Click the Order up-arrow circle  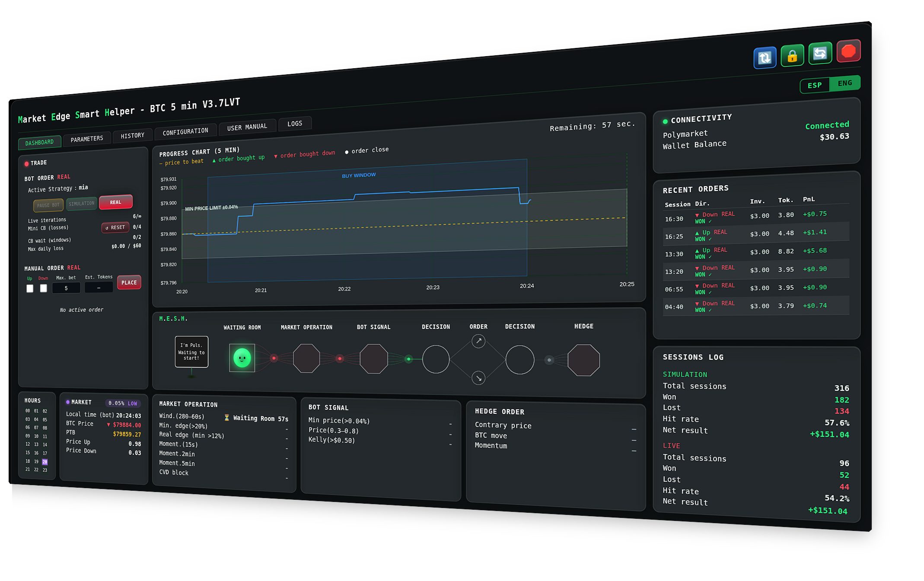click(478, 341)
